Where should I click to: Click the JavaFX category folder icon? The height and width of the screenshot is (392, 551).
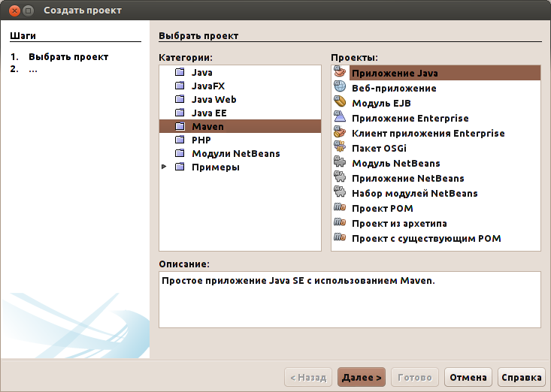(x=180, y=86)
